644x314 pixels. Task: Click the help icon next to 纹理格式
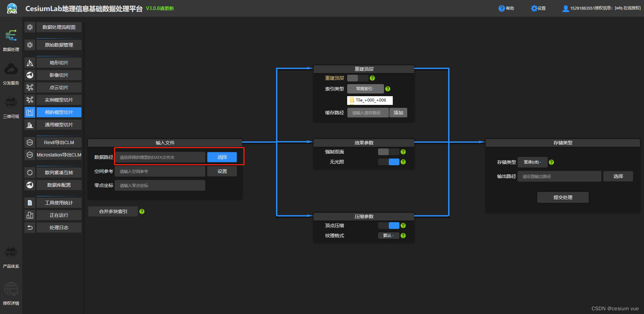(x=403, y=236)
